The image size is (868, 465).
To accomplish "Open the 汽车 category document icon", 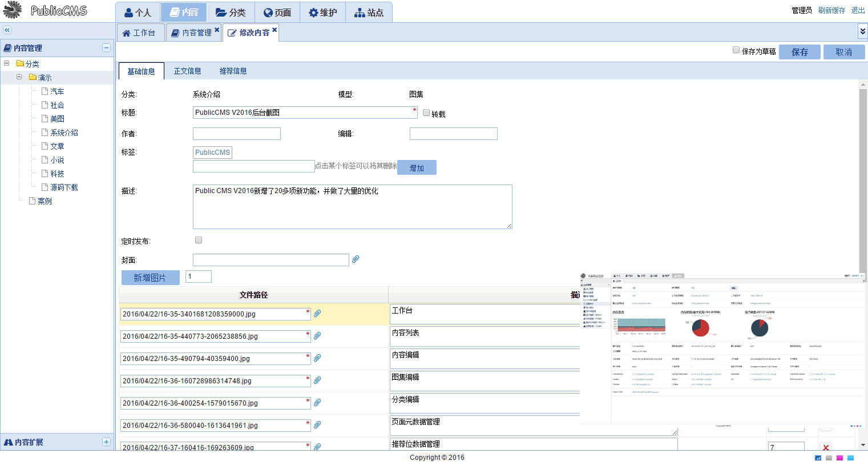I will pos(45,91).
